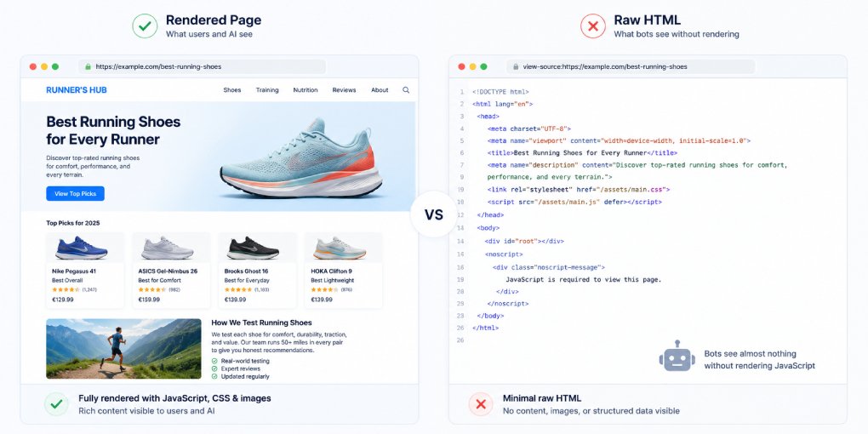Click the red X icon beside Raw HTML heading
The height and width of the screenshot is (434, 868).
[593, 26]
